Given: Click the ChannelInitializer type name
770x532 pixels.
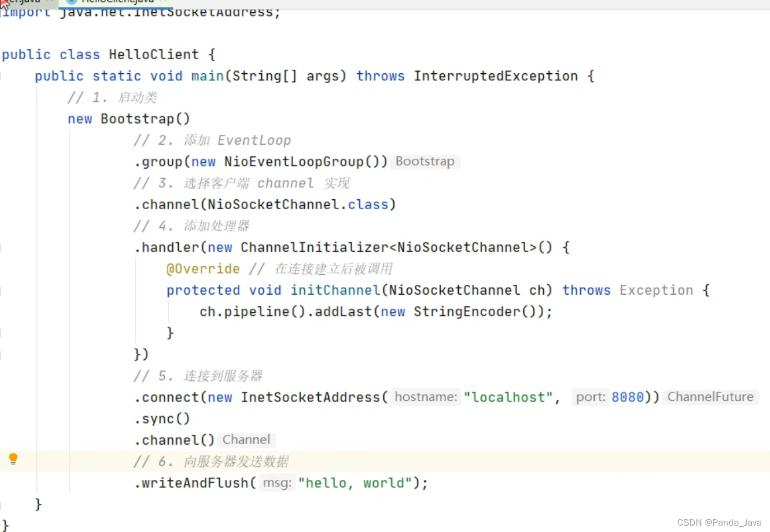Looking at the screenshot, I should pyautogui.click(x=315, y=247).
